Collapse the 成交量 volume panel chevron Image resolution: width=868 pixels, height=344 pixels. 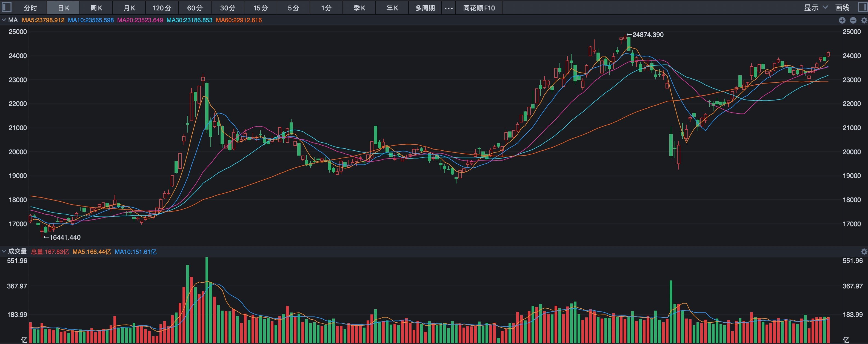(4, 251)
